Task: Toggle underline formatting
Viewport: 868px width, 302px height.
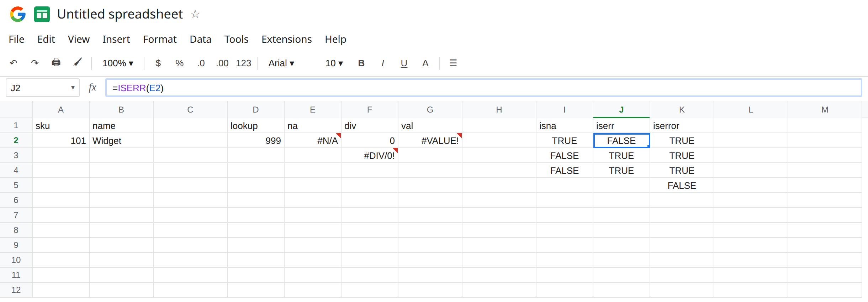Action: coord(404,63)
